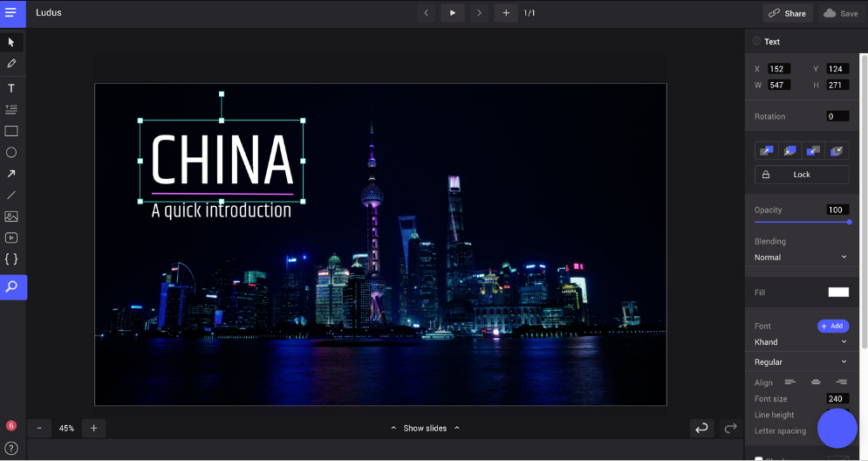Screen dimensions: 868x461
Task: Open the hamburger main menu
Action: pyautogui.click(x=11, y=13)
